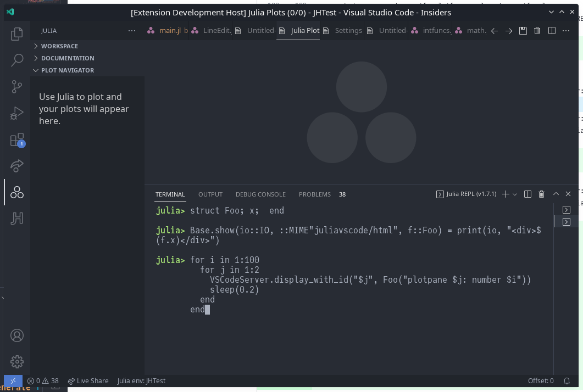Select first terminal instance in terminal list

(567, 210)
